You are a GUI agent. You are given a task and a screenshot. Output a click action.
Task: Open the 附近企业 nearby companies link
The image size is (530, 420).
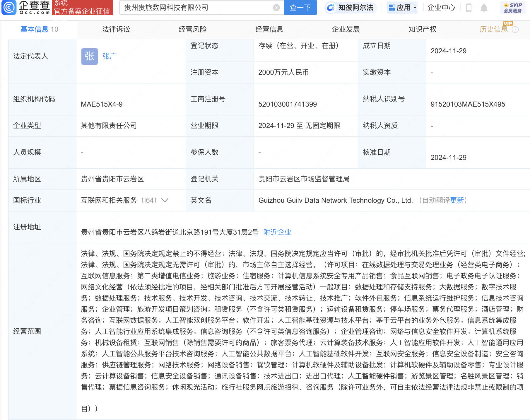coord(277,232)
